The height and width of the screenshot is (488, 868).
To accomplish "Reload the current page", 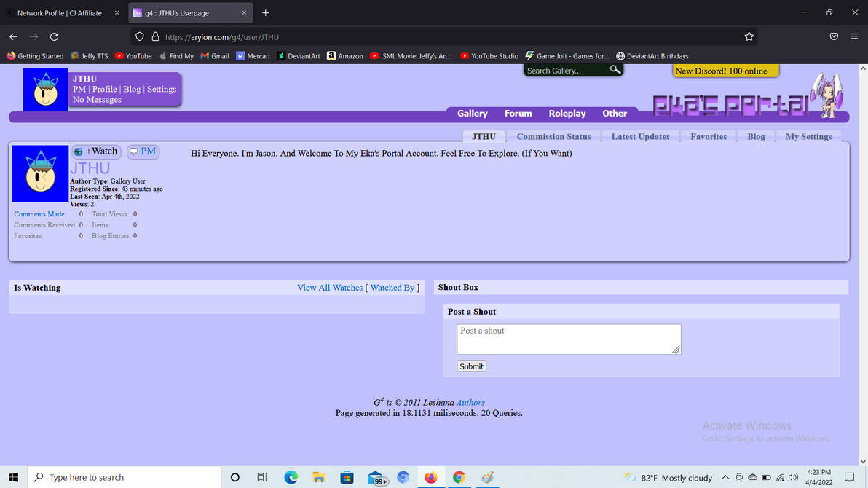I will pos(54,36).
